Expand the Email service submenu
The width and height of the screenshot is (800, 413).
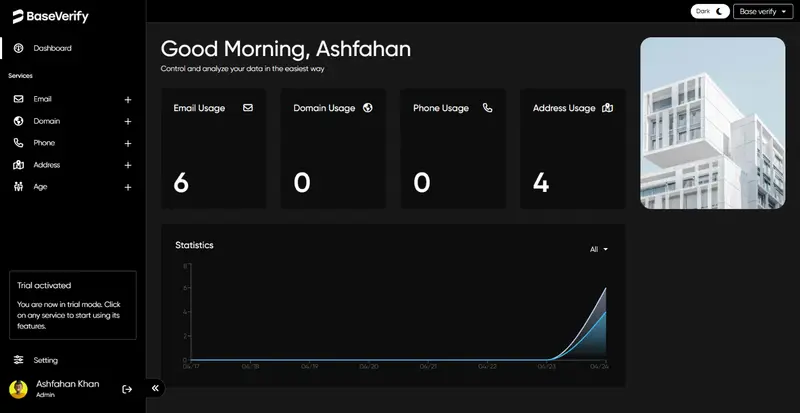point(127,100)
